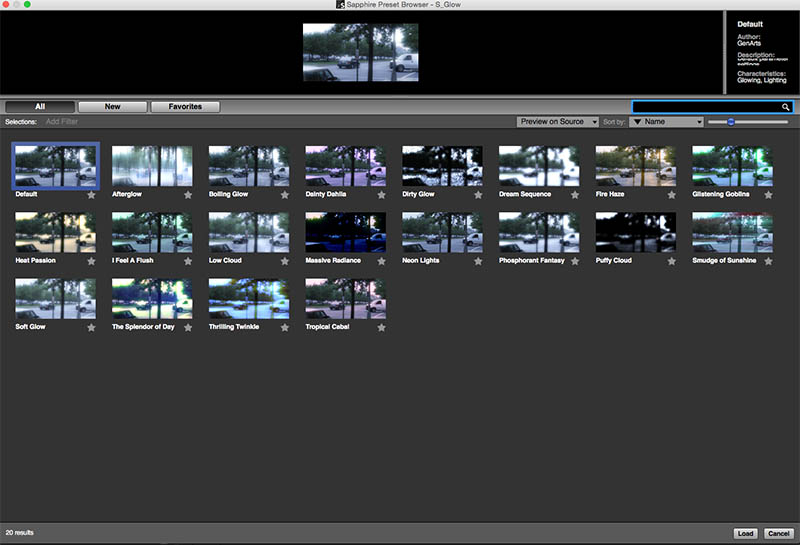Select the I Feel A Flush thumbnail

[152, 232]
